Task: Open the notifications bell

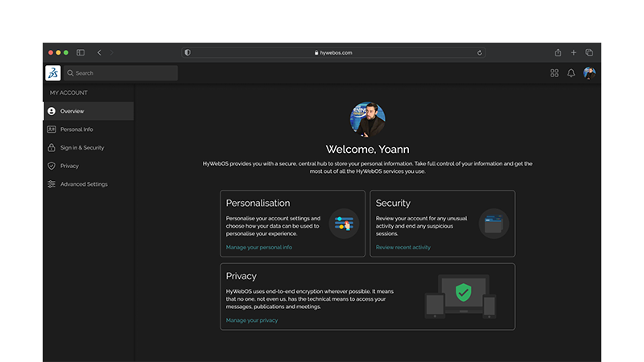Action: point(571,73)
